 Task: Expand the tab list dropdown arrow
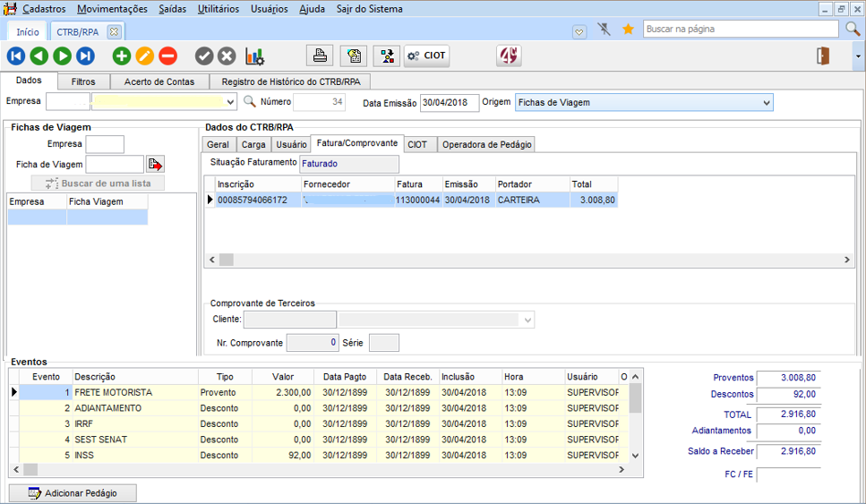click(579, 30)
